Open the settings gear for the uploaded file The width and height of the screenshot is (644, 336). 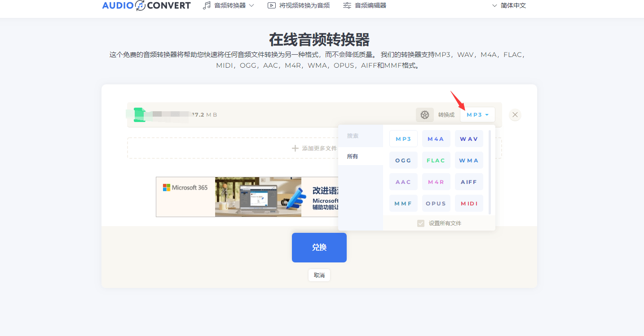point(424,114)
